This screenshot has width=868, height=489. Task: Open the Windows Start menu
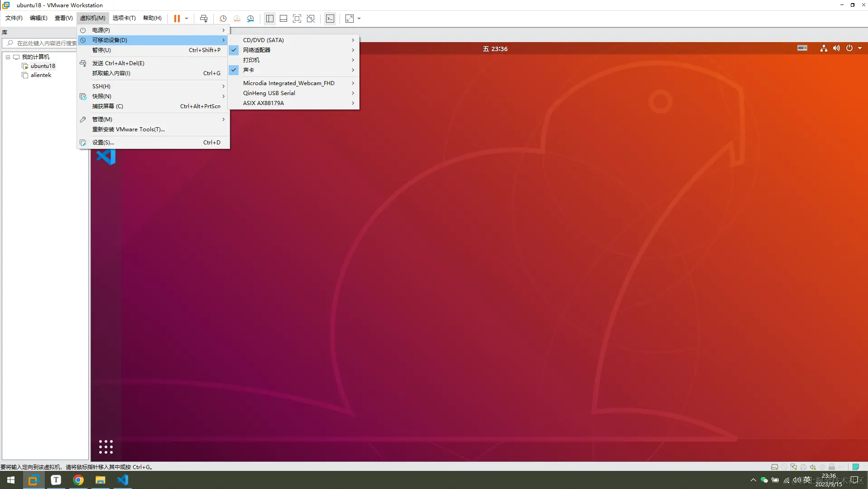point(11,480)
